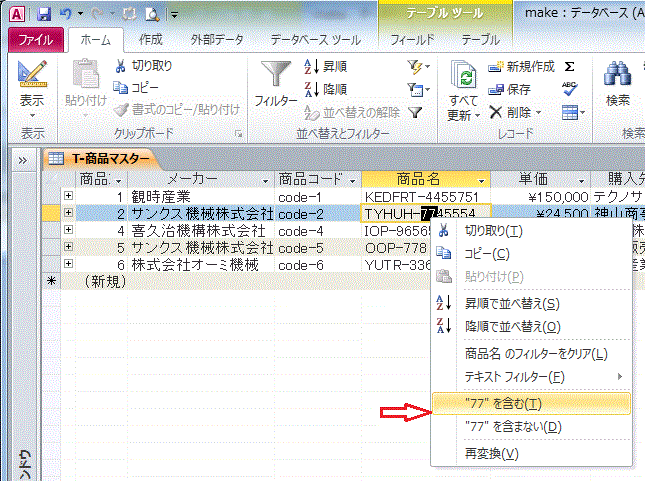Click the ABC spelling check icon

pyautogui.click(x=569, y=88)
